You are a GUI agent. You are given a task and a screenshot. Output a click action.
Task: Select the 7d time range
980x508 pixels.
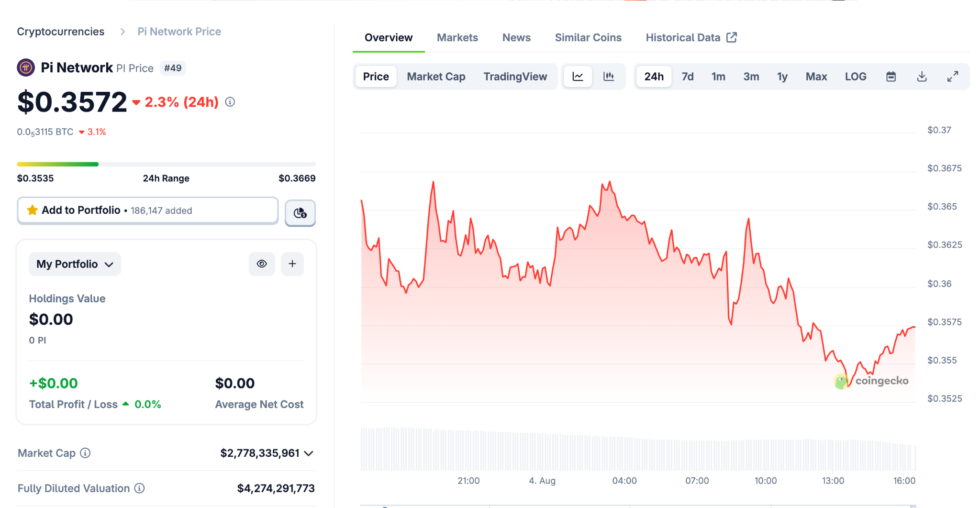click(x=688, y=77)
